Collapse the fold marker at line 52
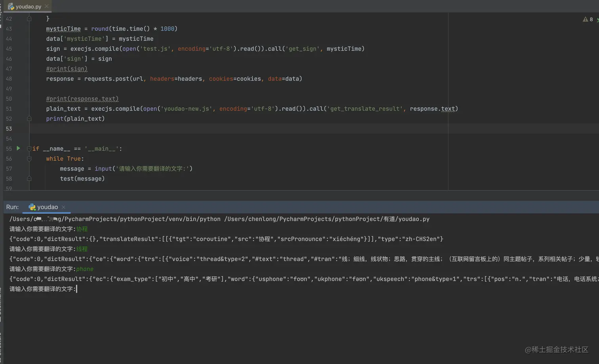The height and width of the screenshot is (364, 599). (29, 119)
